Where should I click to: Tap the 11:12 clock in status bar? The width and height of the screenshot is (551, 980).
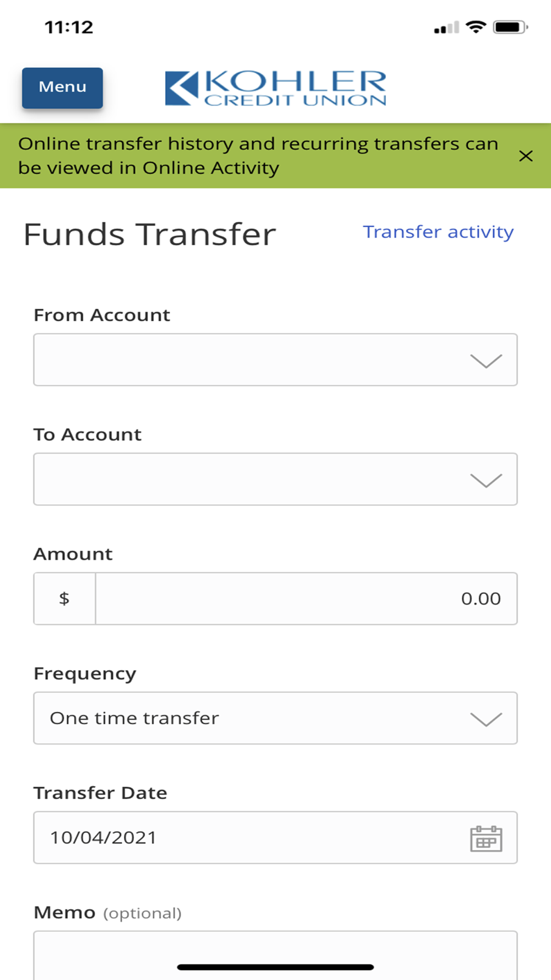(69, 27)
